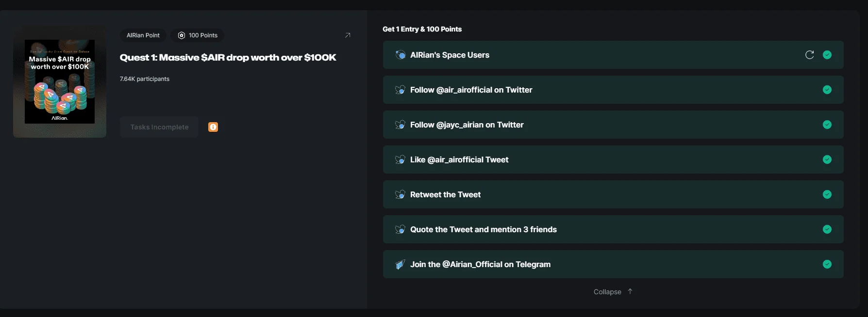The height and width of the screenshot is (317, 868).
Task: Open quest via the arrow icon
Action: [x=348, y=35]
